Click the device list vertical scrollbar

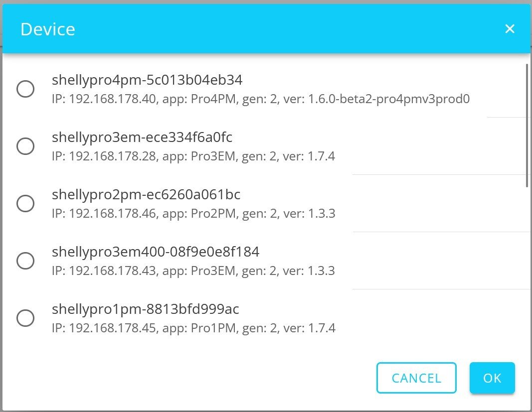tap(527, 125)
